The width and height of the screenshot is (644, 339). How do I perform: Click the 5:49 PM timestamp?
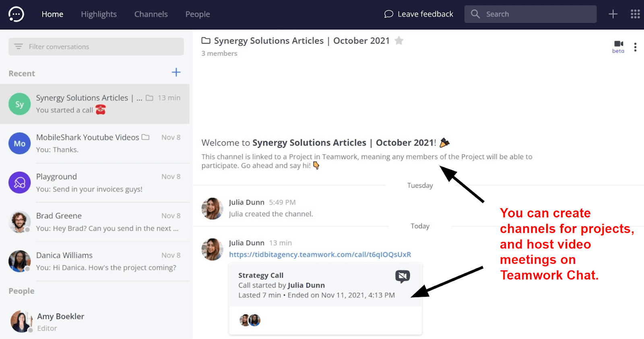coord(282,202)
